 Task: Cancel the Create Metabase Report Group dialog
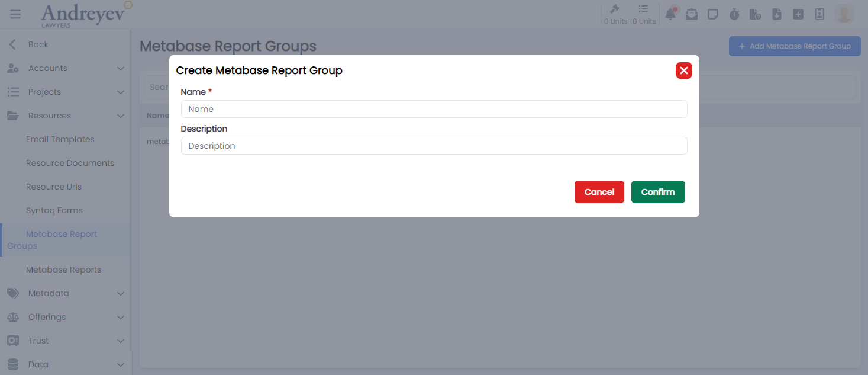(x=599, y=192)
